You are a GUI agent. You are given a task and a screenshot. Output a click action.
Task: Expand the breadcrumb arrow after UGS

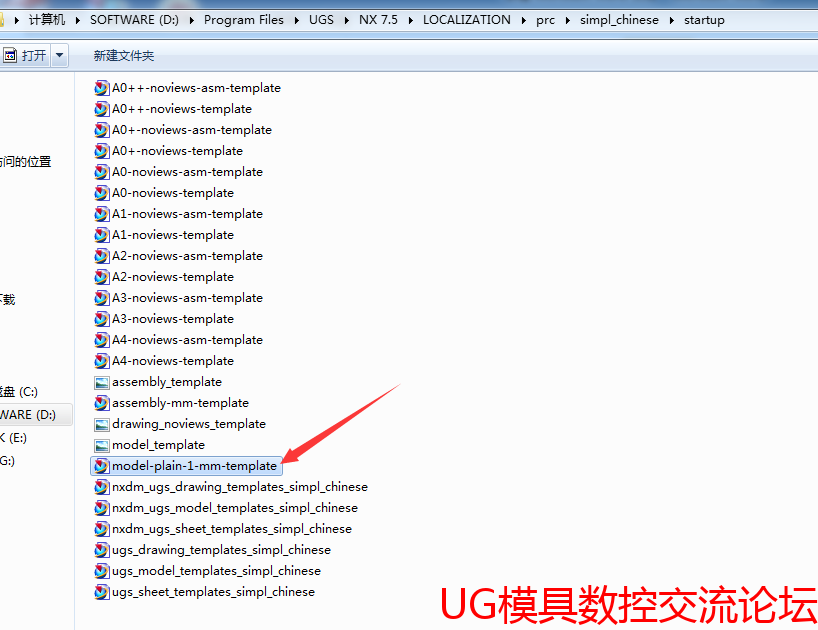tap(346, 20)
